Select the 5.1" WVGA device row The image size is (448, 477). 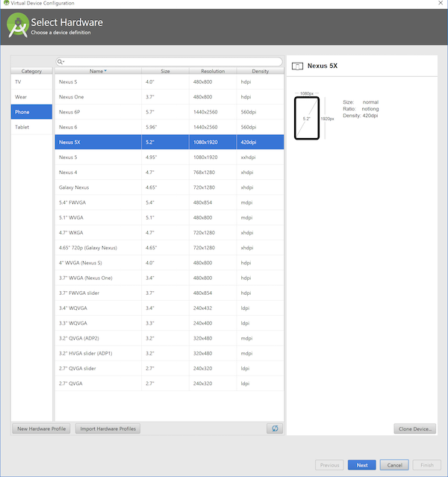pos(169,217)
